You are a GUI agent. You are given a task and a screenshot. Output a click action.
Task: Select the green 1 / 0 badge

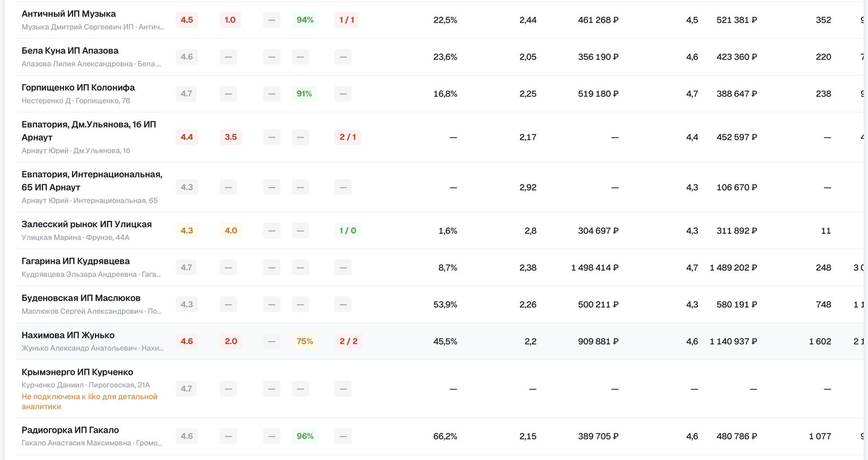tap(348, 231)
